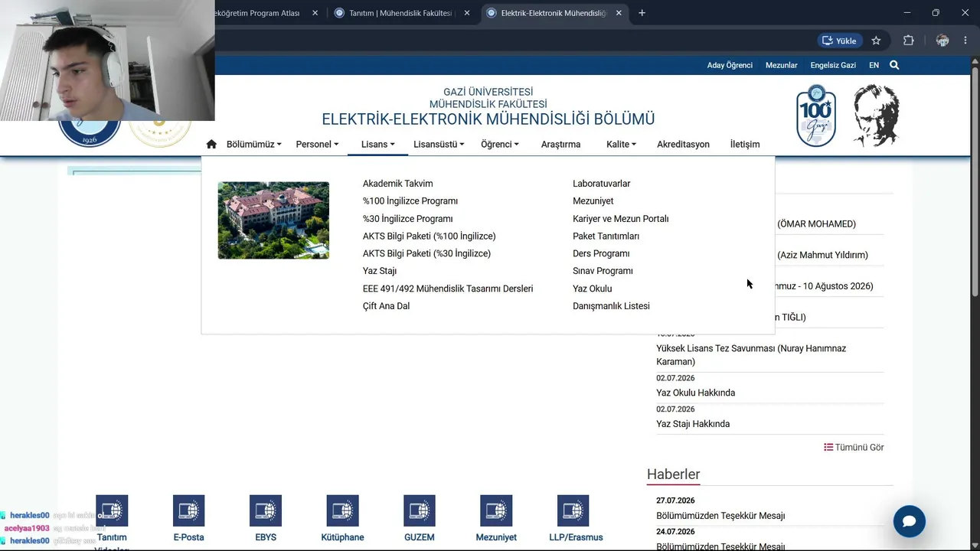This screenshot has height=551, width=980.
Task: Open Yaz Okulu Hakkında announcement
Action: (695, 393)
